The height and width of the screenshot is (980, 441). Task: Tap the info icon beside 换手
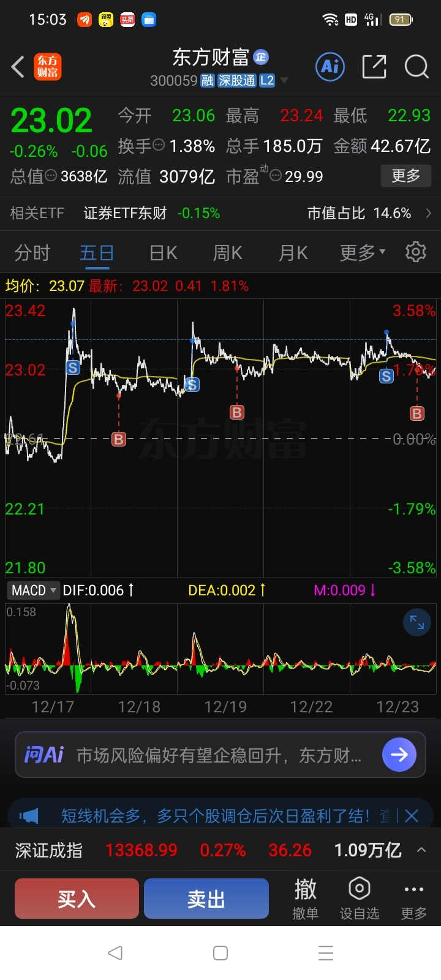click(159, 145)
